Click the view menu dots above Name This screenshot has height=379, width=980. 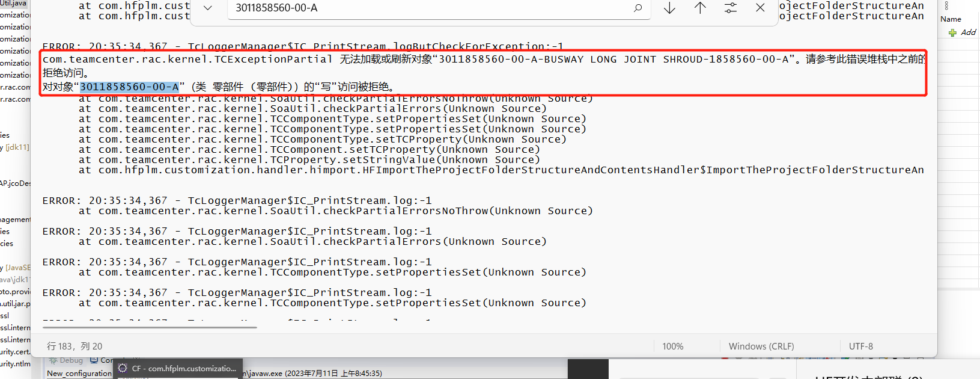(947, 5)
